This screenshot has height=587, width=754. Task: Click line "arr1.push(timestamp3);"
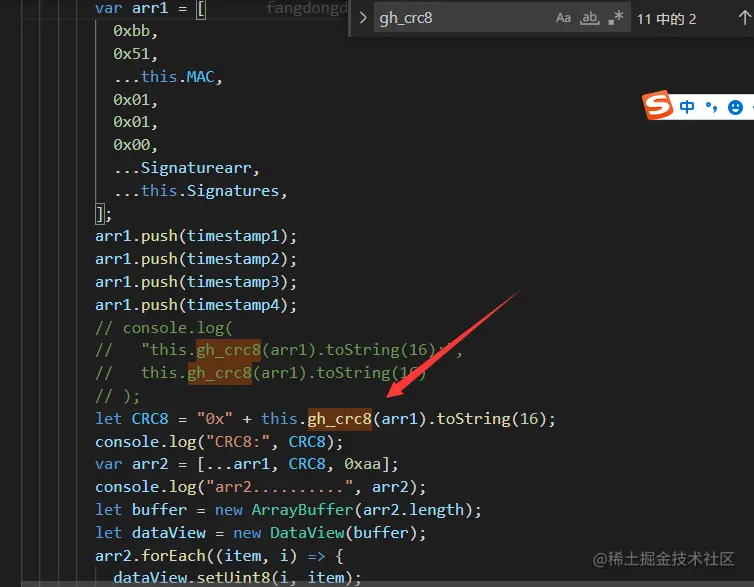pyautogui.click(x=196, y=282)
